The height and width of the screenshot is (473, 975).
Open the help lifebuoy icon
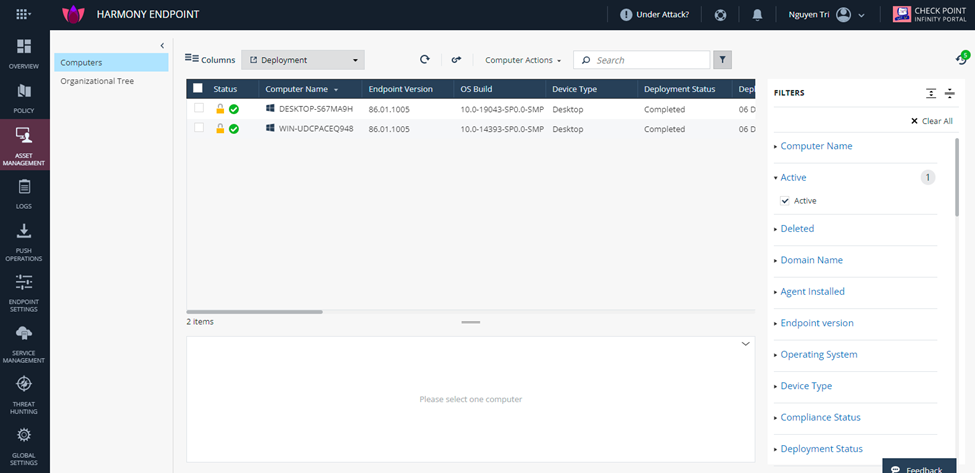720,15
